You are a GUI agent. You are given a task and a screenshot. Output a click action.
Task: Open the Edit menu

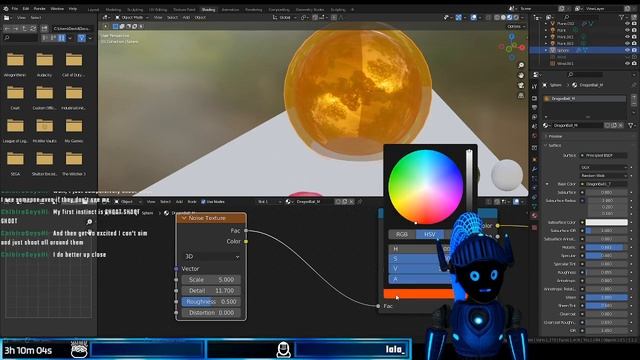tap(26, 9)
